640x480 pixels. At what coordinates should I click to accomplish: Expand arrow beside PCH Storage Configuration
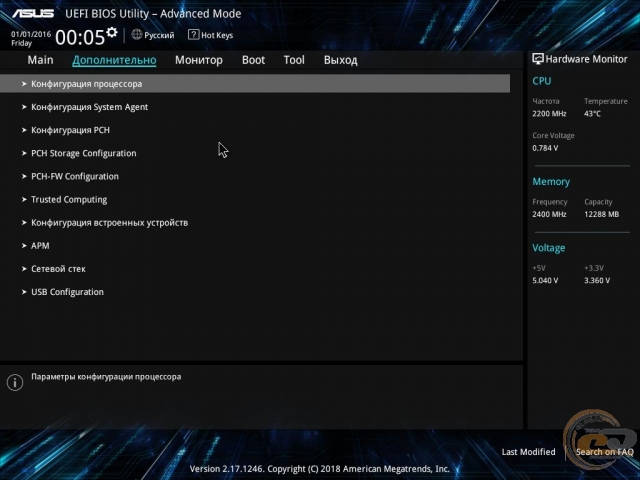(24, 153)
